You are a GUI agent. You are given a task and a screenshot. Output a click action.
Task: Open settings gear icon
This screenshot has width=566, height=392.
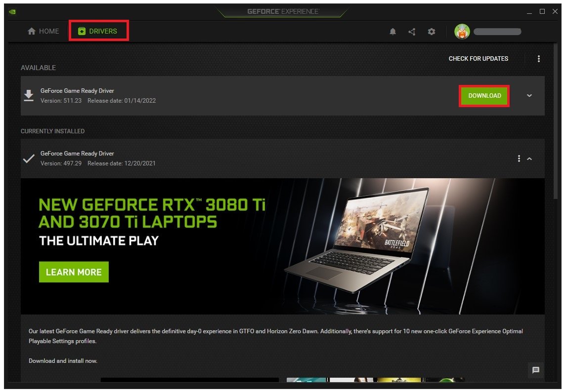(432, 32)
